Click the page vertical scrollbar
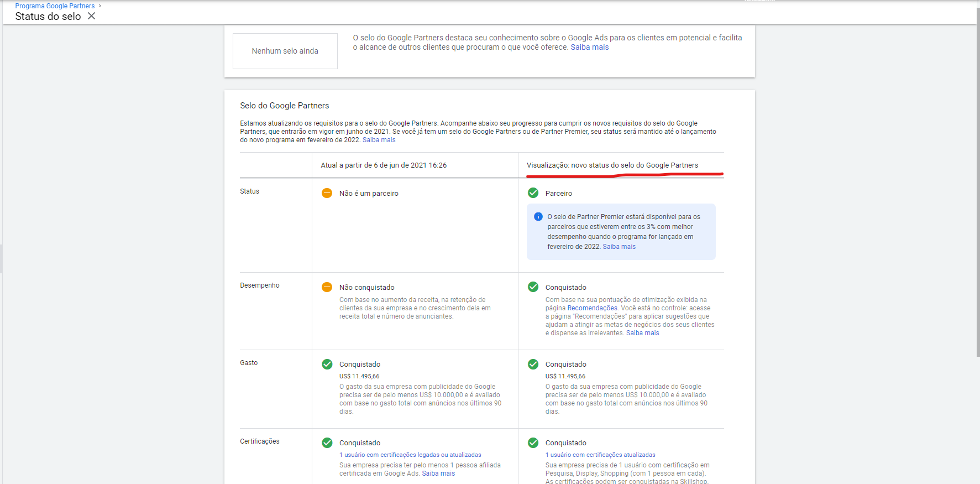Screen dimensions: 980x484 pyautogui.click(x=978, y=183)
